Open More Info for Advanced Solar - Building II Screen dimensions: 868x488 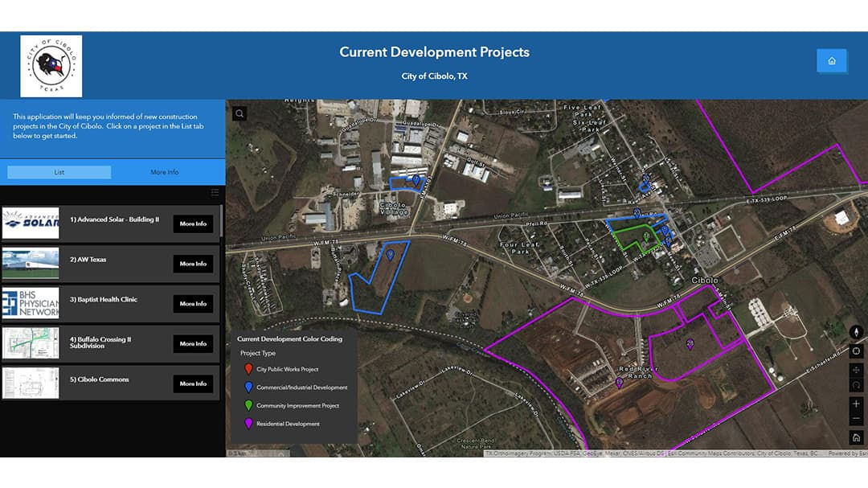[x=193, y=223]
